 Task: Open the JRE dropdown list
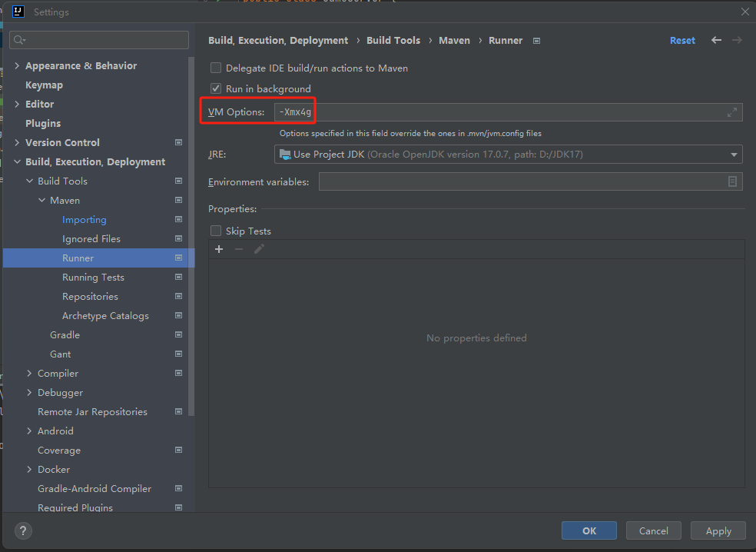pyautogui.click(x=734, y=155)
